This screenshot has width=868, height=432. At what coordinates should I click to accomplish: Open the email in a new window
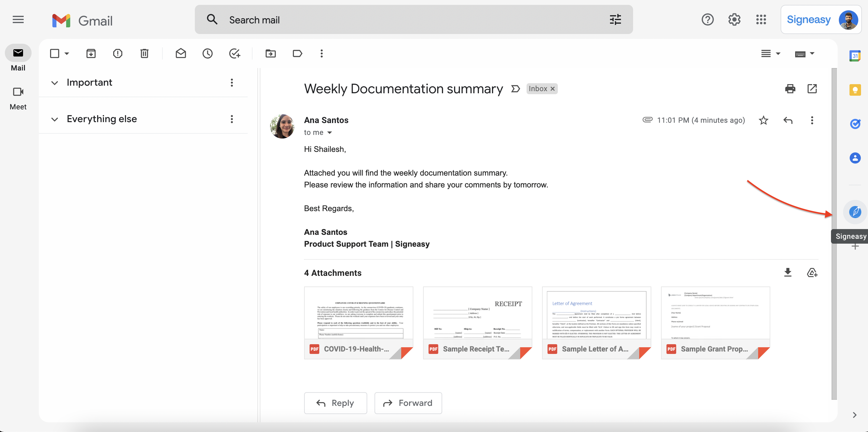pyautogui.click(x=812, y=89)
